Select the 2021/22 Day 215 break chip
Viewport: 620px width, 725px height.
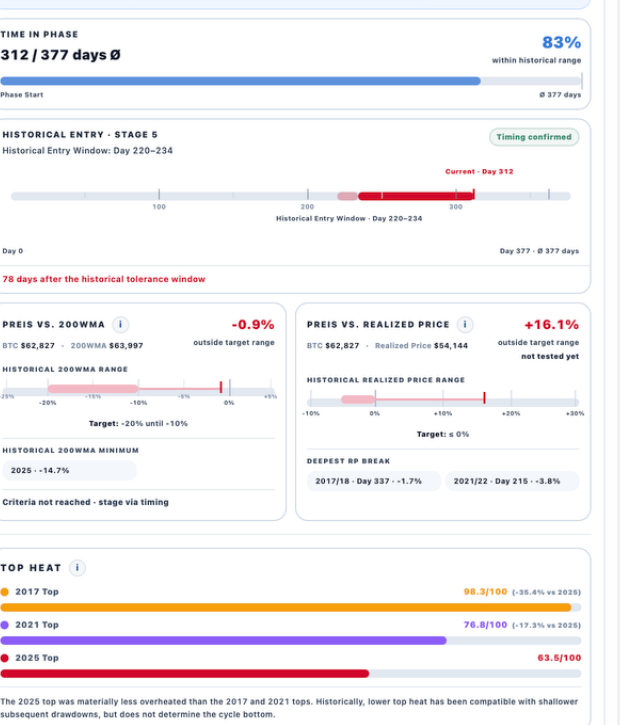(x=512, y=481)
